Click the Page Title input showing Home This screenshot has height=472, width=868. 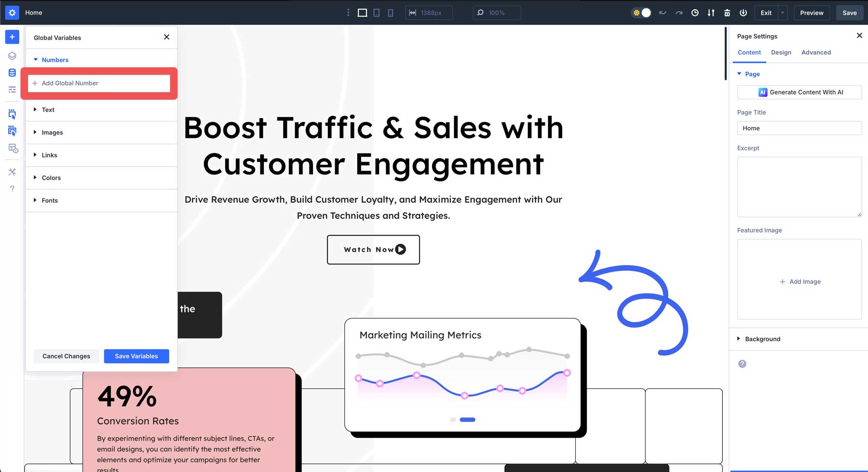click(800, 128)
